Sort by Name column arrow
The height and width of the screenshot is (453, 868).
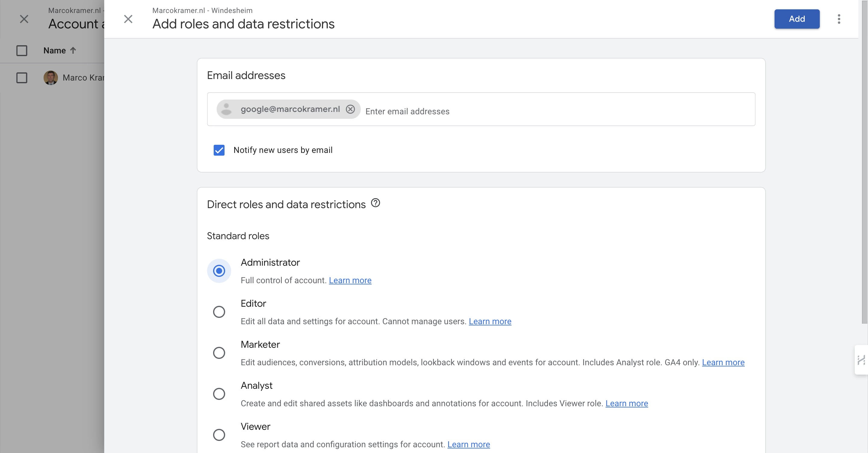tap(73, 50)
